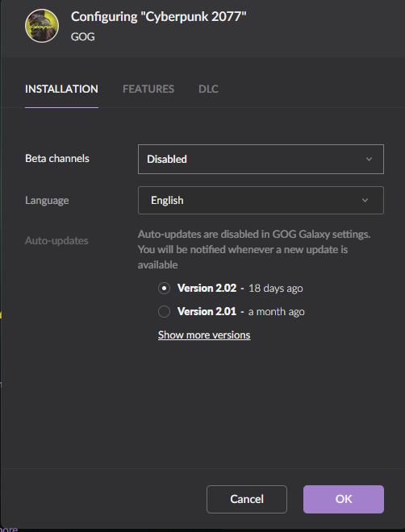This screenshot has width=405, height=532.
Task: Click the GOG platform subtitle text
Action: point(82,36)
